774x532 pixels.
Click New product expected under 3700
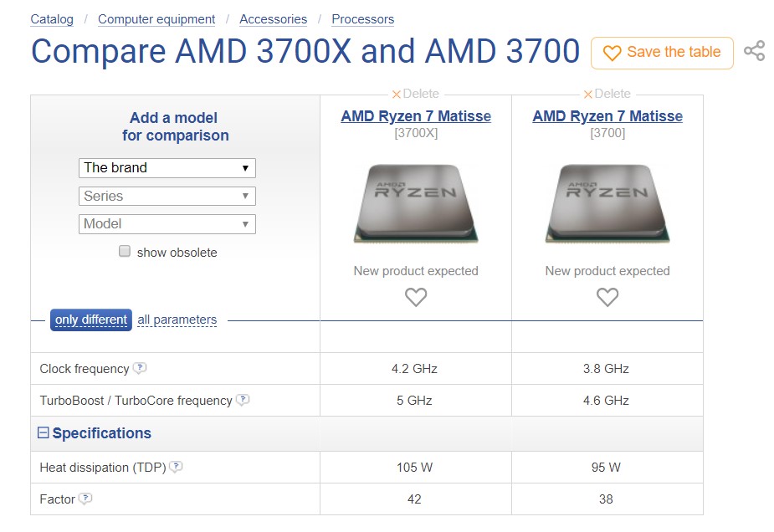point(607,271)
